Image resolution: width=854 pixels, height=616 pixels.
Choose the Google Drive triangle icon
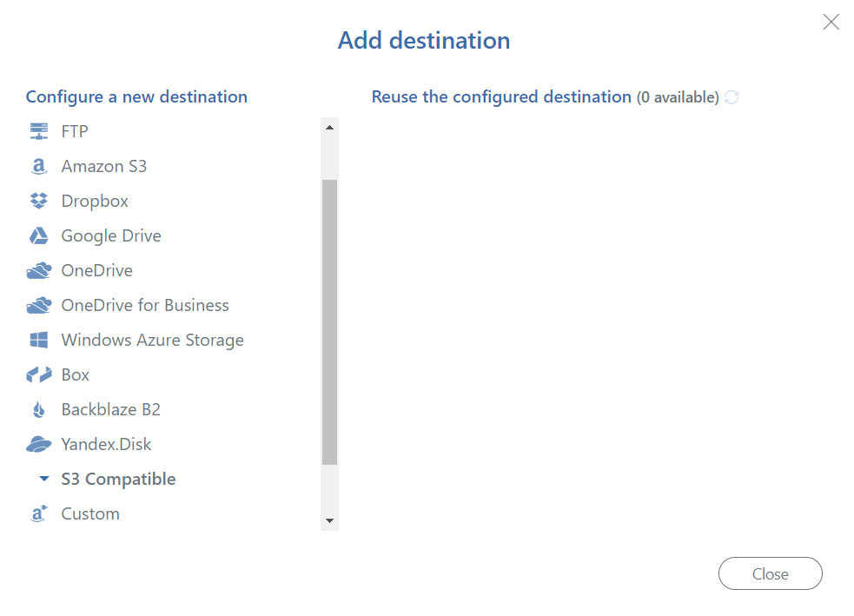pyautogui.click(x=38, y=235)
